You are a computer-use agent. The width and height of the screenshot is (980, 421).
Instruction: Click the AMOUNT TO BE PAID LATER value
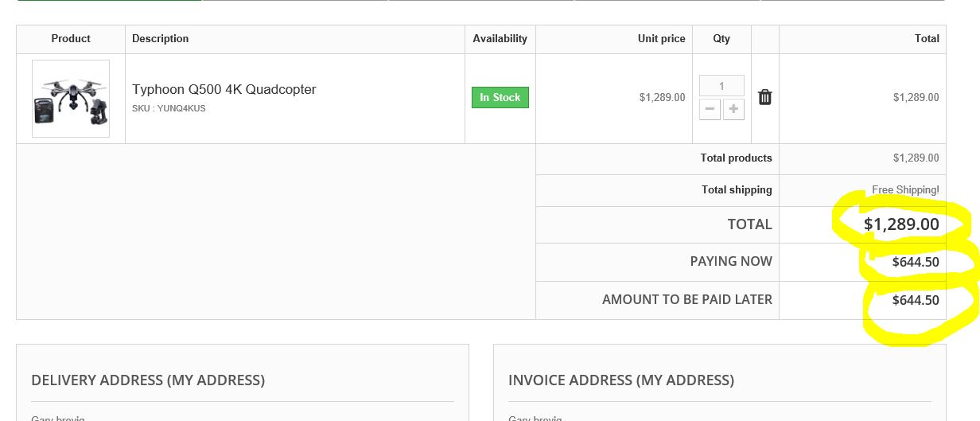916,300
